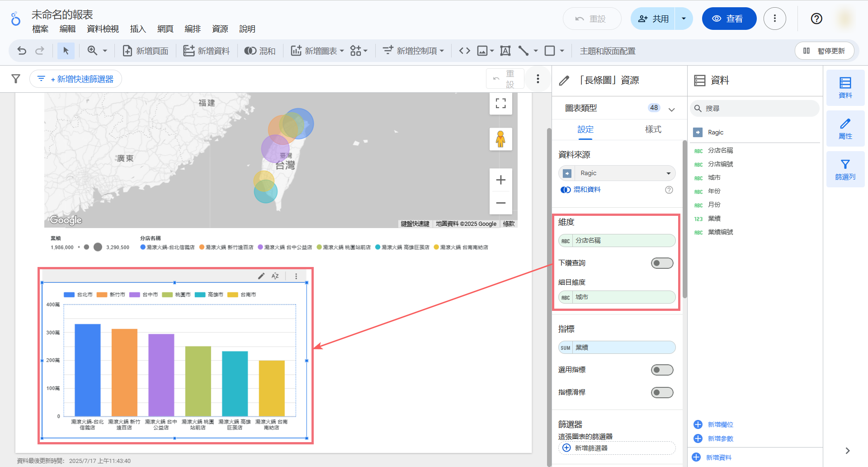Toggle the 選用指標 optional metrics switch

[x=662, y=370]
